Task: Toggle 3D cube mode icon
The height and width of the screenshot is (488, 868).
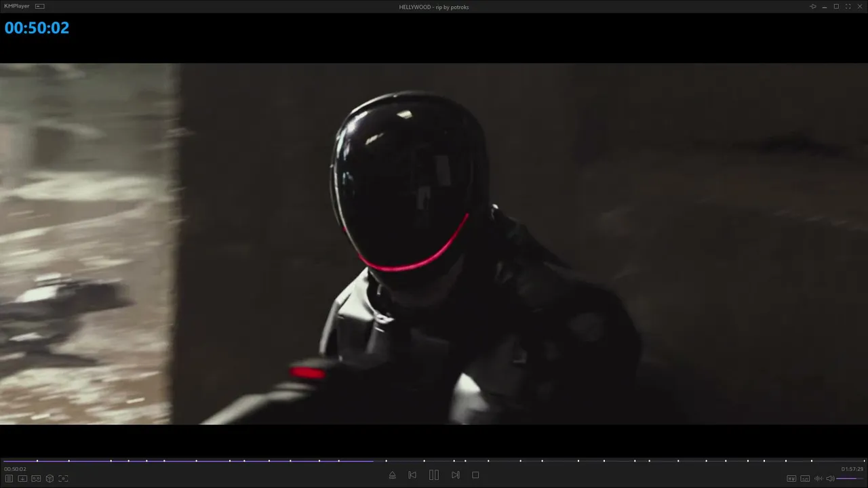Action: 50,479
